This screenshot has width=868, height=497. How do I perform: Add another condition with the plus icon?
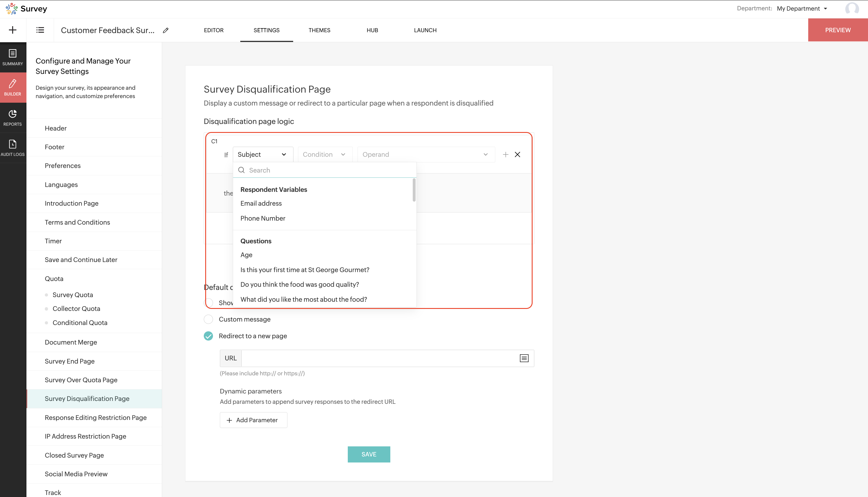pos(506,155)
